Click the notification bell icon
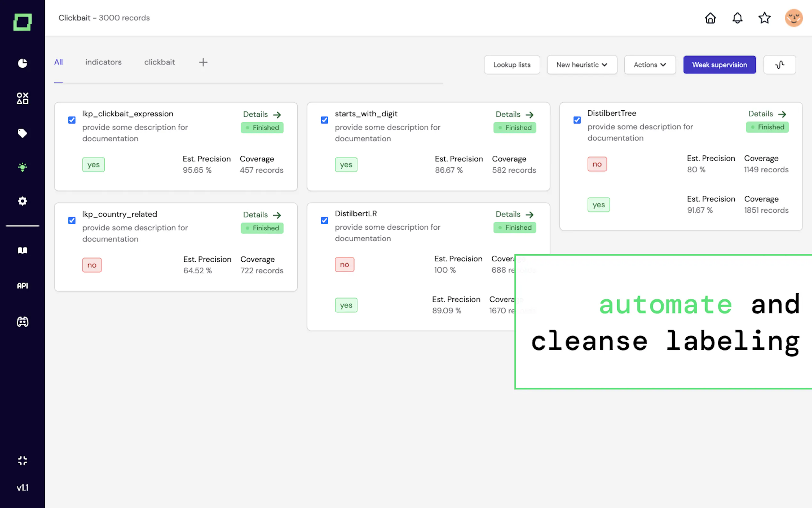 click(737, 18)
